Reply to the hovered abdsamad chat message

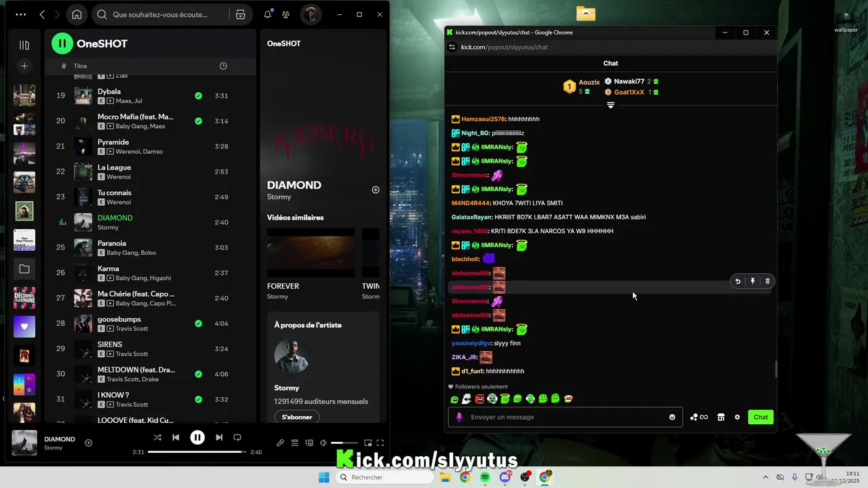coord(738,281)
